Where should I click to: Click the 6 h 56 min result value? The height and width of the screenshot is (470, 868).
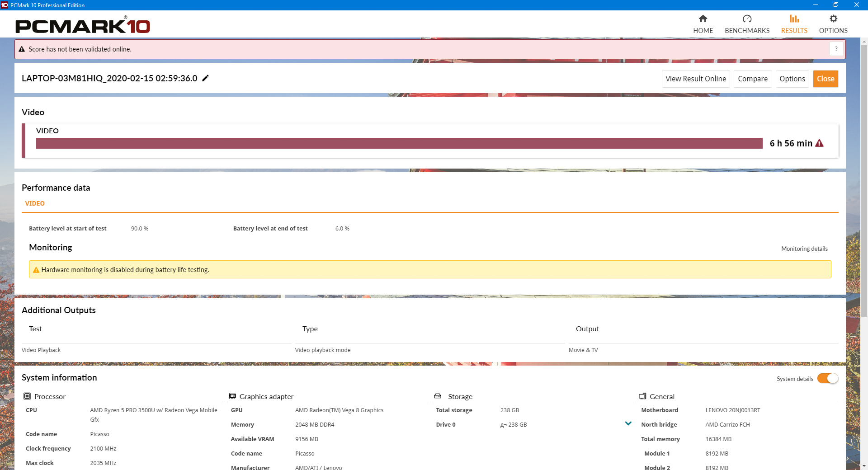click(x=791, y=143)
